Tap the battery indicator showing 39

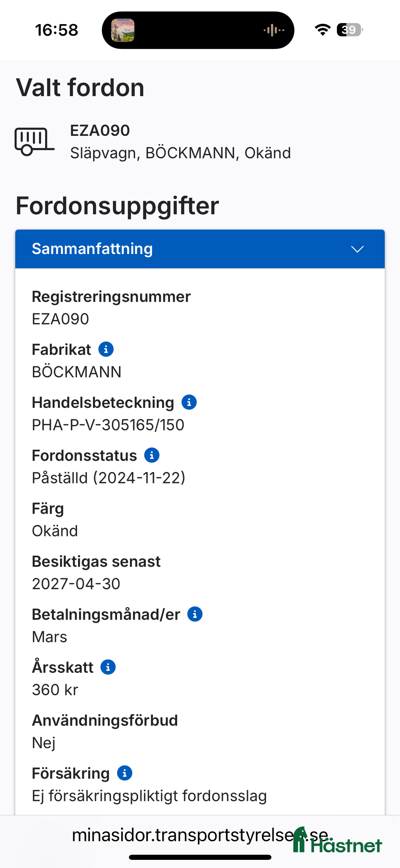tap(349, 30)
